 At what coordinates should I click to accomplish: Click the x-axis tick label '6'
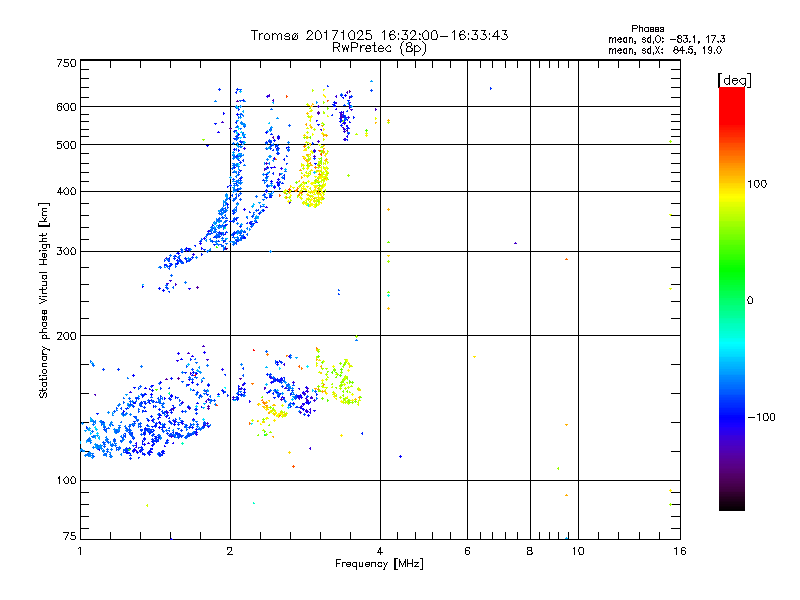point(467,551)
